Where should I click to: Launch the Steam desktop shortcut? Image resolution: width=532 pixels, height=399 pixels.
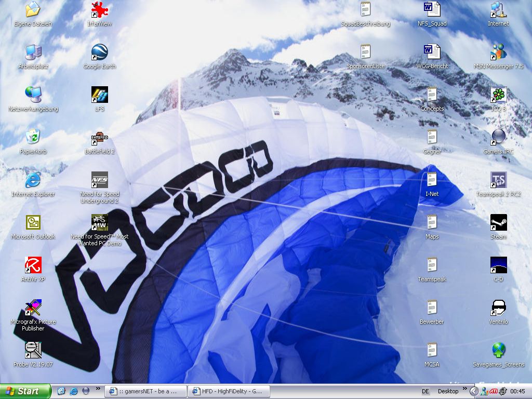pos(498,223)
